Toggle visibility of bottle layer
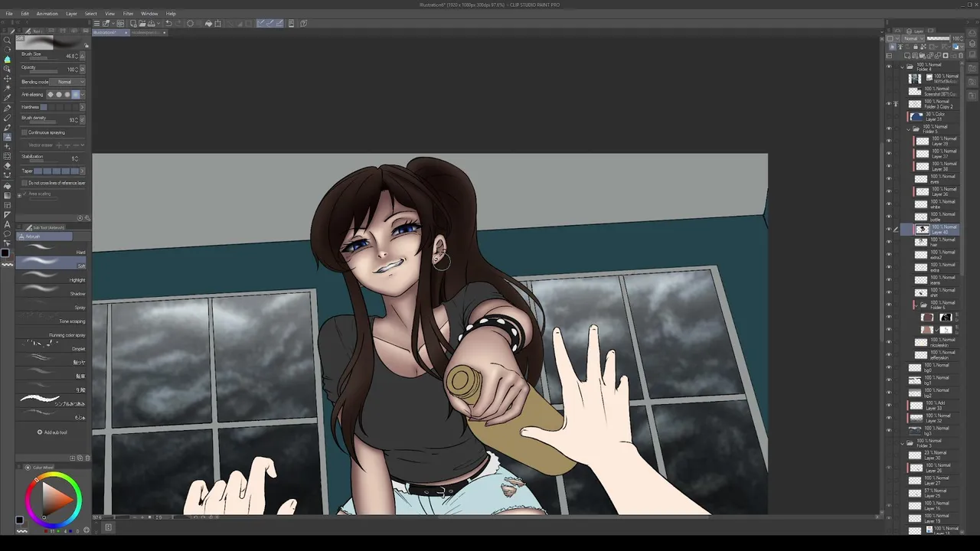The height and width of the screenshot is (551, 980). pos(889,217)
